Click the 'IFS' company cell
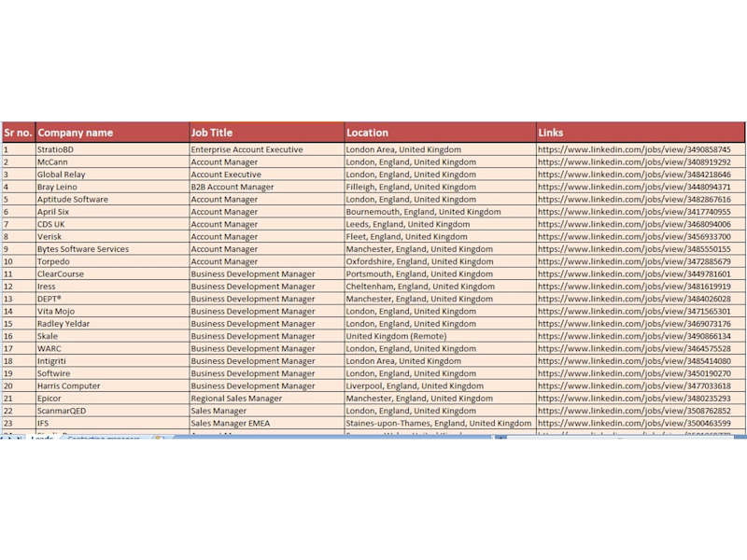Image resolution: width=747 pixels, height=560 pixels. (x=112, y=423)
